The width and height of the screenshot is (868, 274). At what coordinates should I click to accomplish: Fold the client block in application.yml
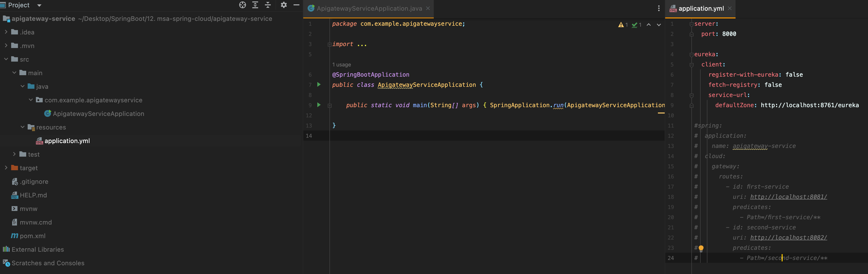[x=691, y=65]
